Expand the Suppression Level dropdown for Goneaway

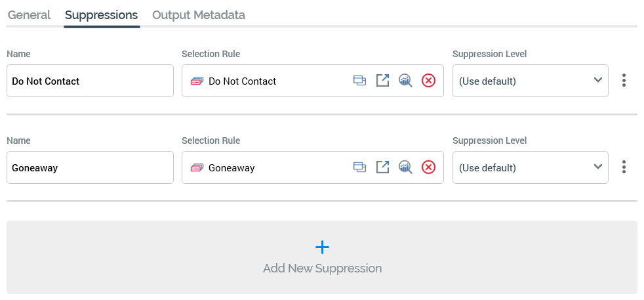coord(531,167)
